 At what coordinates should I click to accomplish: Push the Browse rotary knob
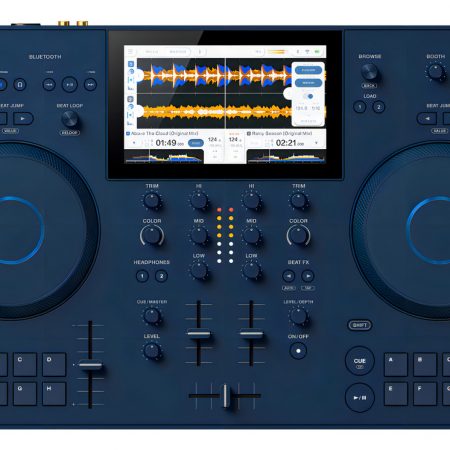(x=369, y=71)
